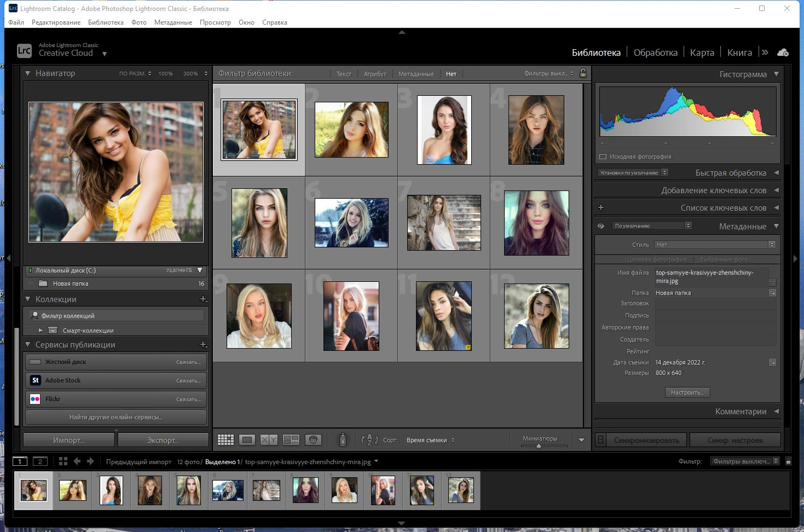Image resolution: width=804 pixels, height=532 pixels.
Task: Add a new collection with plus icon
Action: point(203,299)
